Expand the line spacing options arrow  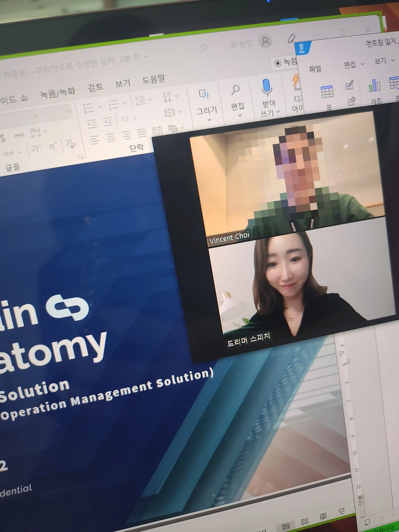[x=150, y=100]
